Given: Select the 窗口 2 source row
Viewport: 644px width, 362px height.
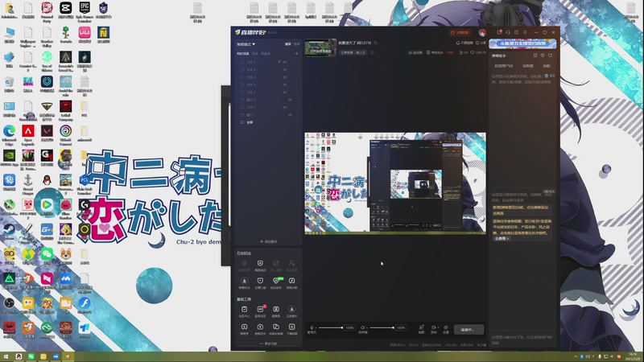Looking at the screenshot, I should click(268, 100).
